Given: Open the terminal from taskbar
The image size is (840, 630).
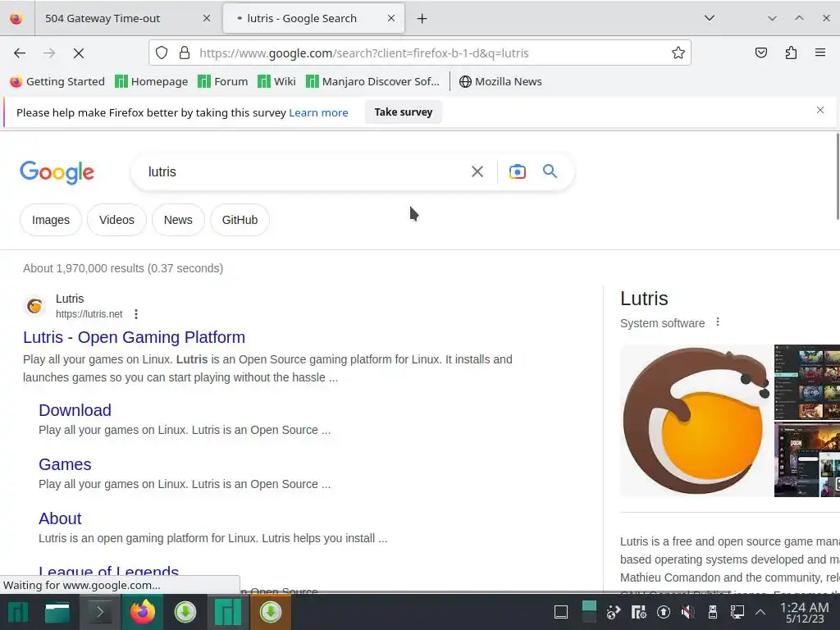Looking at the screenshot, I should tap(99, 612).
